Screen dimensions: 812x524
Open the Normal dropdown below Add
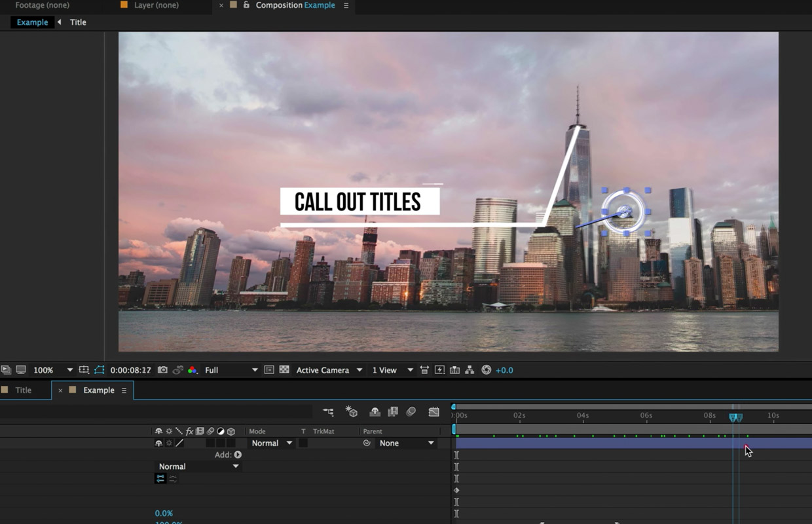198,466
